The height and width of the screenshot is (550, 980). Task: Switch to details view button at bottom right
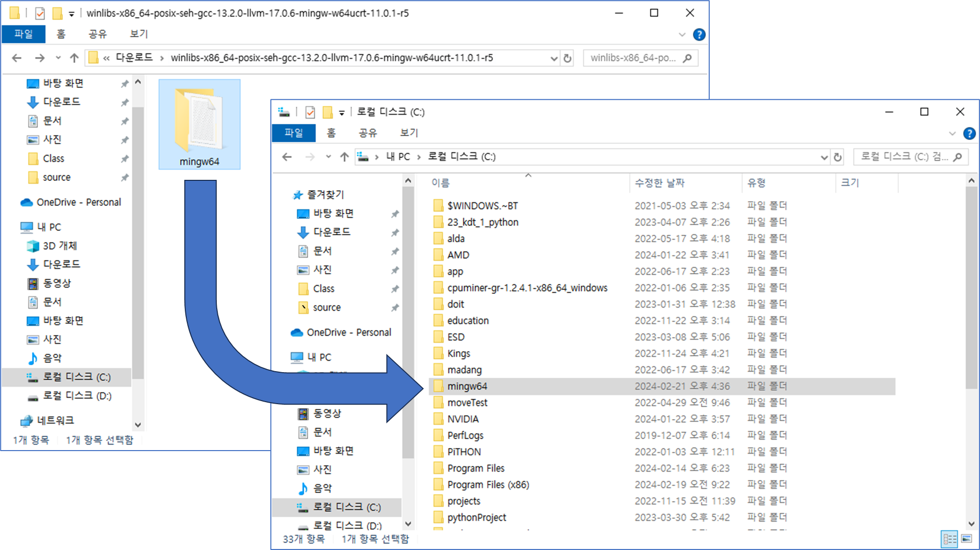pos(949,539)
